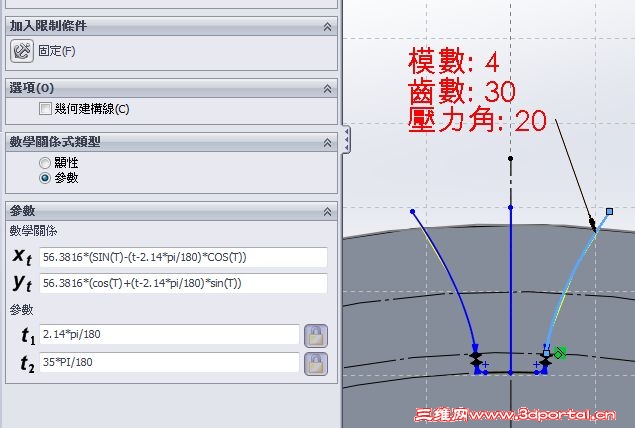Click the t2 parameter input field

click(169, 362)
